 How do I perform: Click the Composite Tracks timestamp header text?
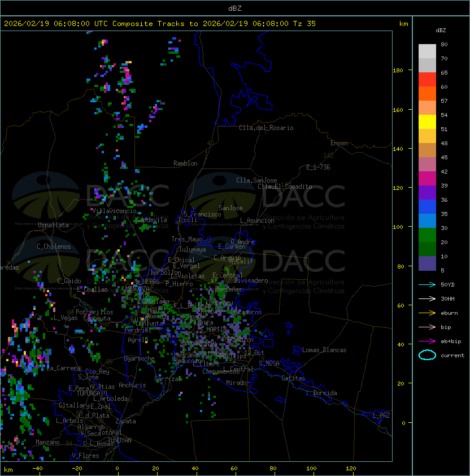click(x=160, y=24)
